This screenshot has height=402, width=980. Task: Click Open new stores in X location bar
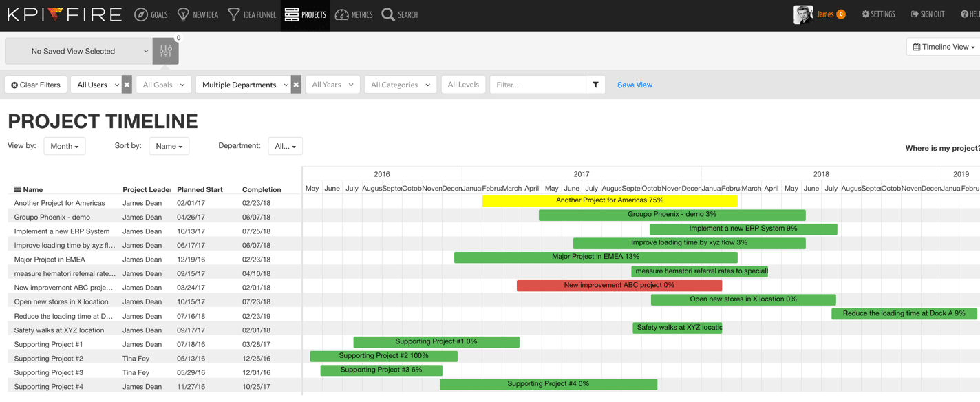point(743,299)
